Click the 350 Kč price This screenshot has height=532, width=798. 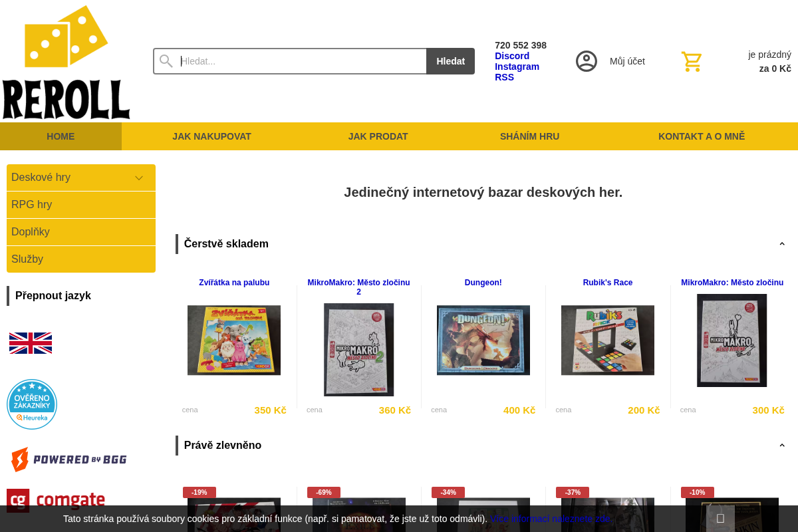click(270, 410)
